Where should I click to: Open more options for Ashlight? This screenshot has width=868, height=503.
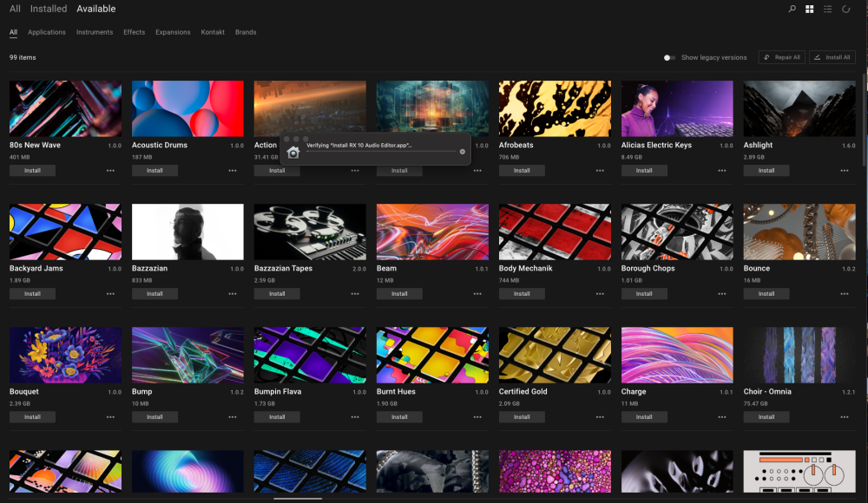click(845, 171)
